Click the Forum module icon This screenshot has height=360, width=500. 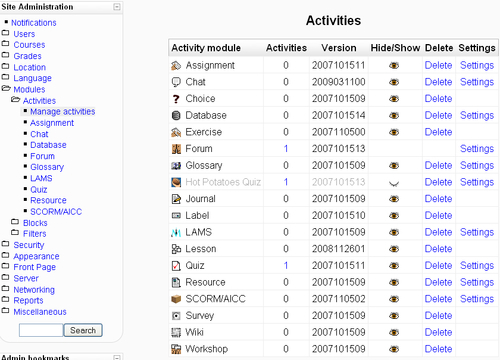point(176,149)
